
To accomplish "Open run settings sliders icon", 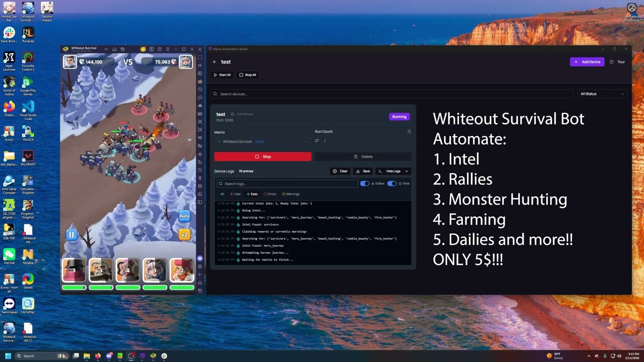I will coord(409,132).
